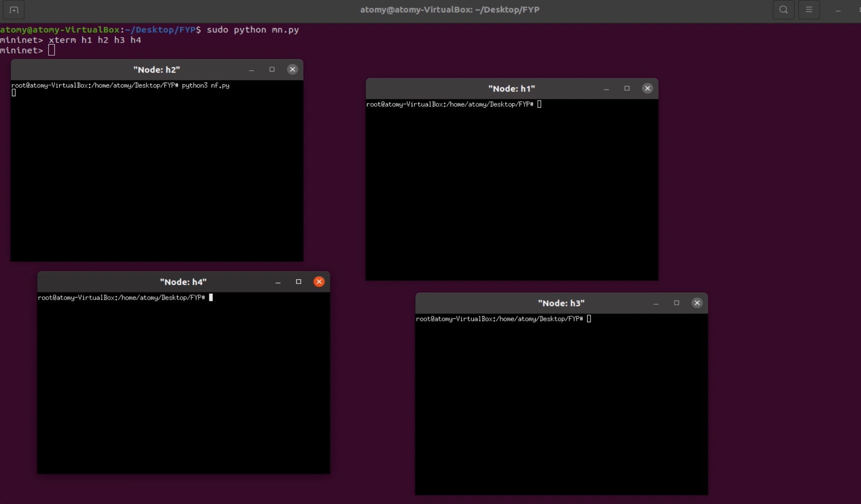Select the main terminal title bar
The image size is (861, 504).
[x=450, y=9]
